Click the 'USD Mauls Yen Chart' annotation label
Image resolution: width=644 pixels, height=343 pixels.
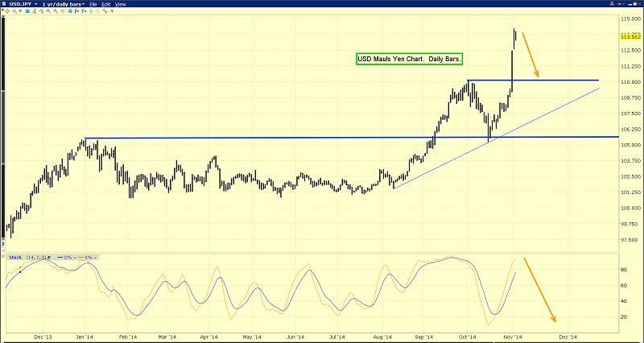coord(409,60)
